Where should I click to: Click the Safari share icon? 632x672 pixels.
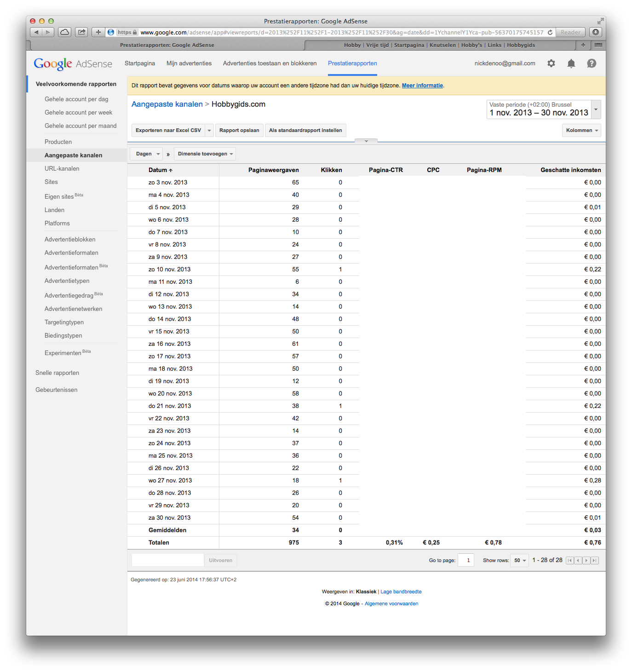pos(81,32)
